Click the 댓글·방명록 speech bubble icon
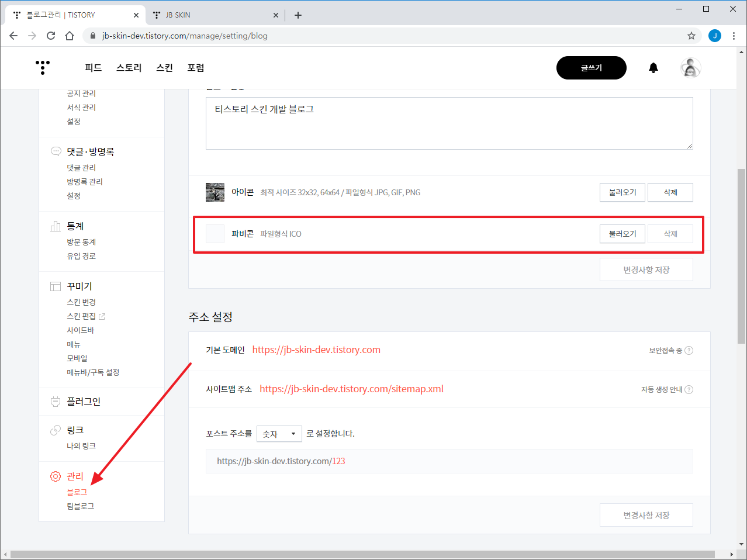The image size is (747, 560). coord(56,151)
